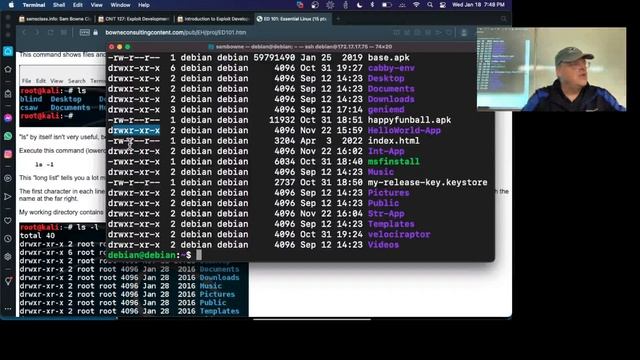Open Messenger in the browser sidebar
640x360 pixels.
click(x=8, y=118)
